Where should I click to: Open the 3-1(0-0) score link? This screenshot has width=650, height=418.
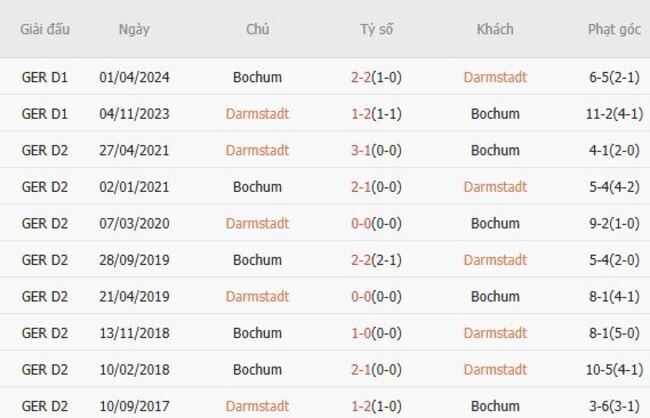377,150
